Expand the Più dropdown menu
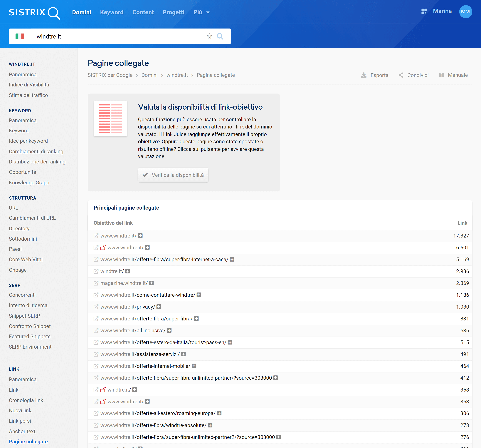 [x=201, y=12]
